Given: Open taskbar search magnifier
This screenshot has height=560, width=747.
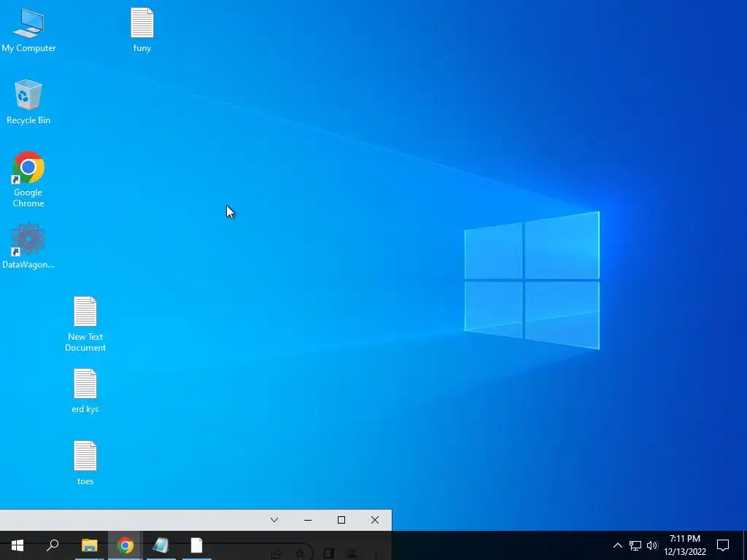Looking at the screenshot, I should (53, 545).
